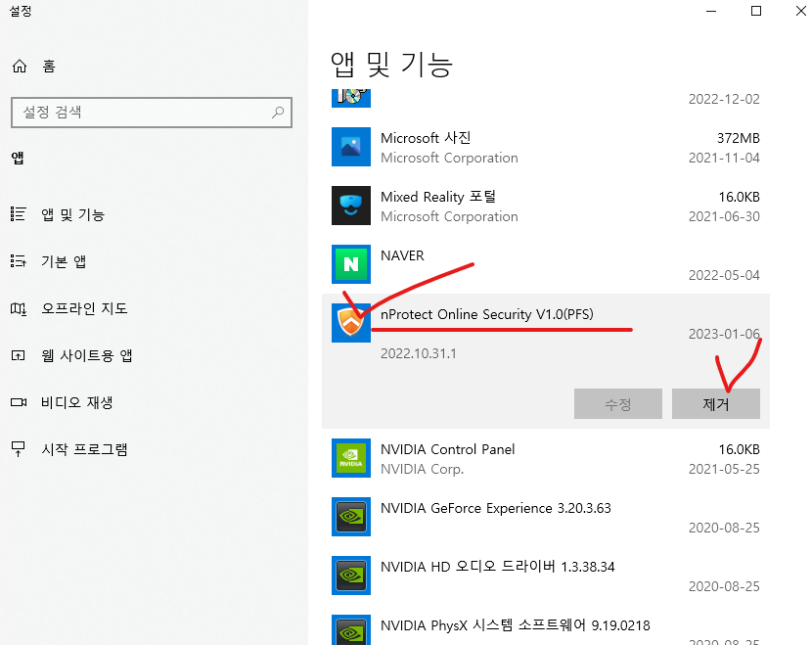Viewport: 812px width, 645px height.
Task: Click nProtect Online Security V1.0(PFS) name
Action: tap(487, 314)
